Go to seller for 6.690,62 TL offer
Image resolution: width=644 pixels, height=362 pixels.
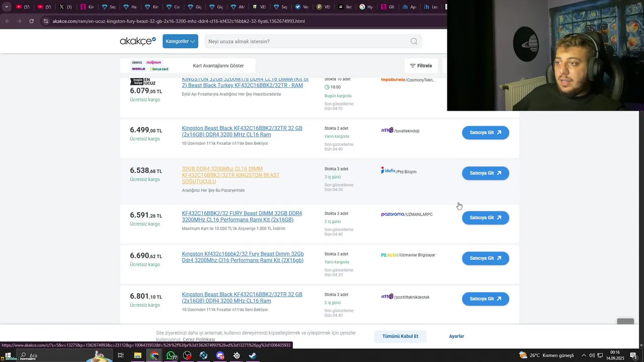486,258
